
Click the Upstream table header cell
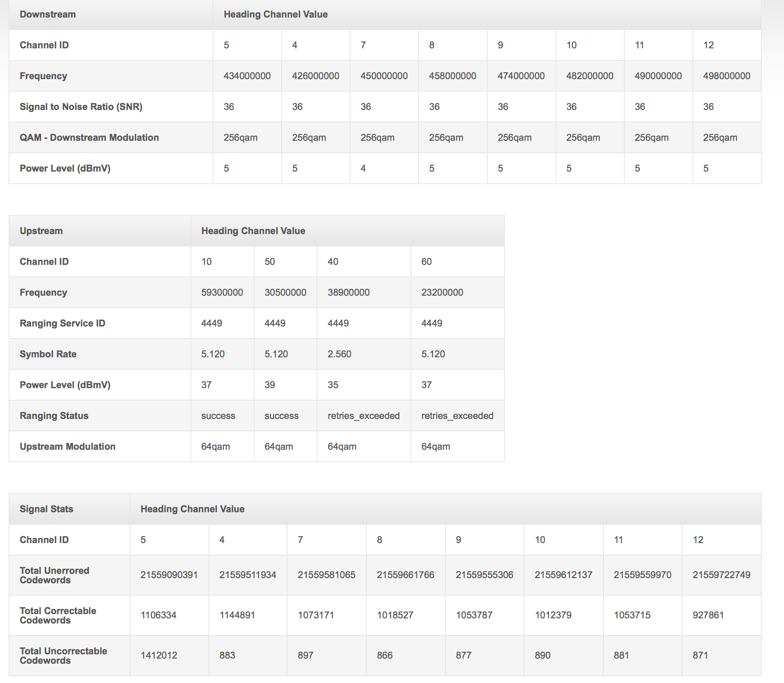(x=41, y=231)
